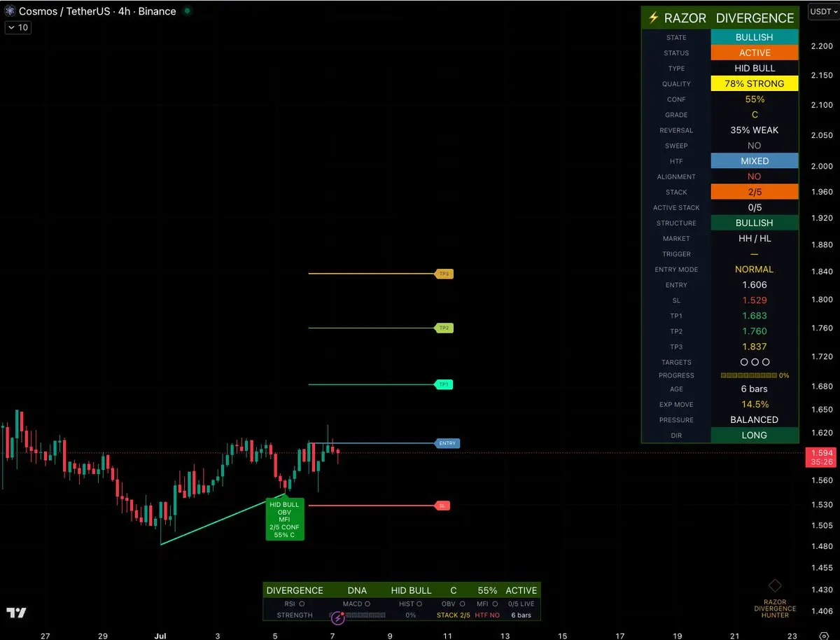Click the purple lightning alert icon

click(338, 618)
